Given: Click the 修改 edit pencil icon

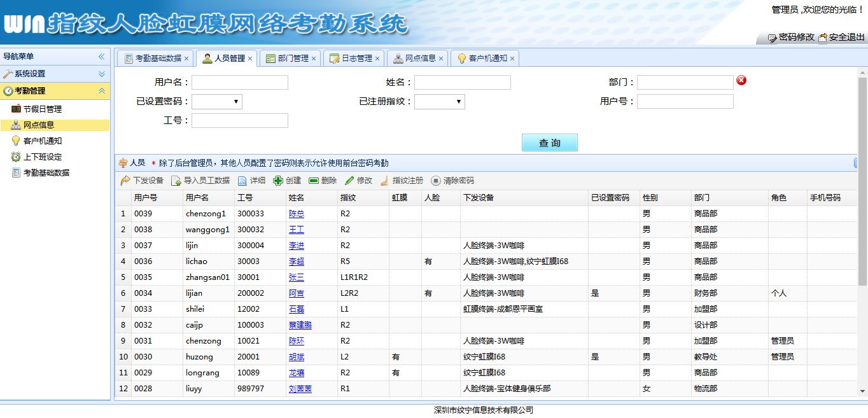Looking at the screenshot, I should click(349, 181).
